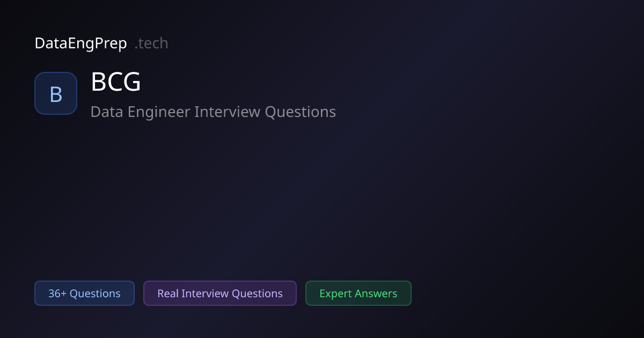Select the 'BCG' company heading
The height and width of the screenshot is (338, 644).
116,82
